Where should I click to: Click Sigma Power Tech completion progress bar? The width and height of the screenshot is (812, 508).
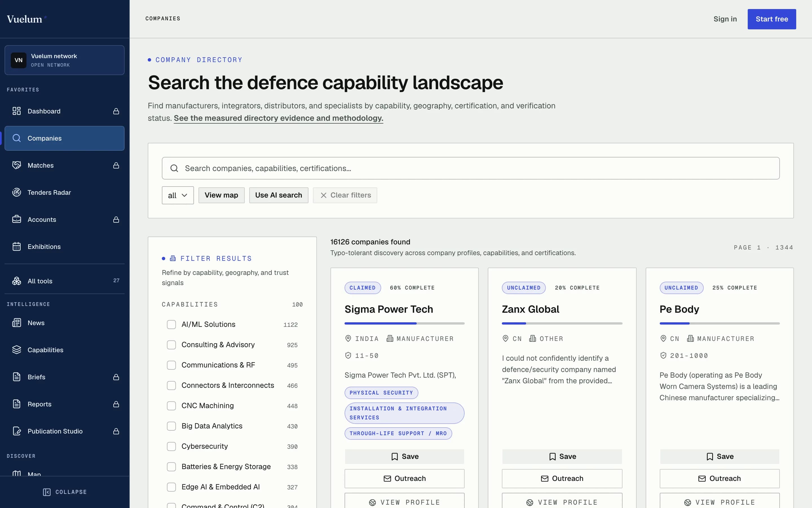coord(404,323)
